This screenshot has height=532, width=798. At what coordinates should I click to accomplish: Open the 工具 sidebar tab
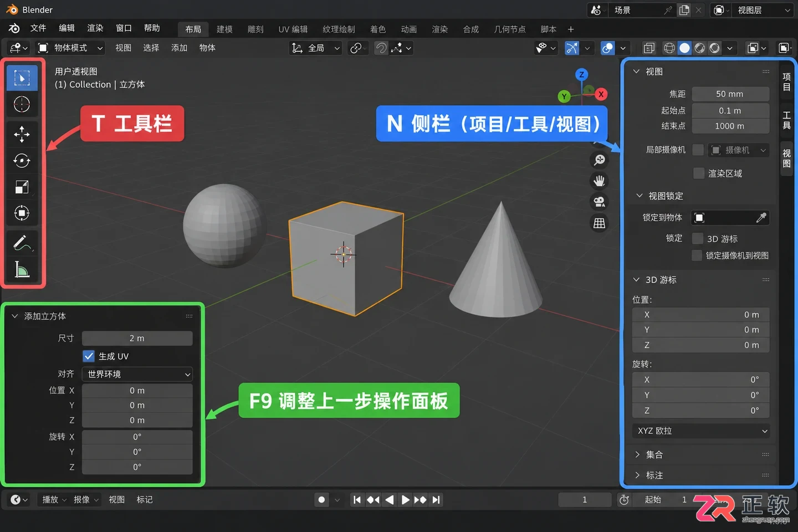(786, 120)
